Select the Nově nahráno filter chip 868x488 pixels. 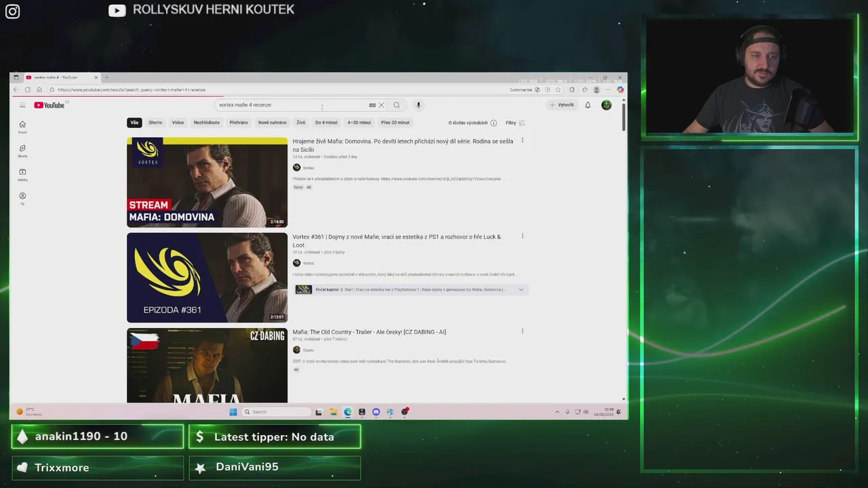[x=273, y=123]
